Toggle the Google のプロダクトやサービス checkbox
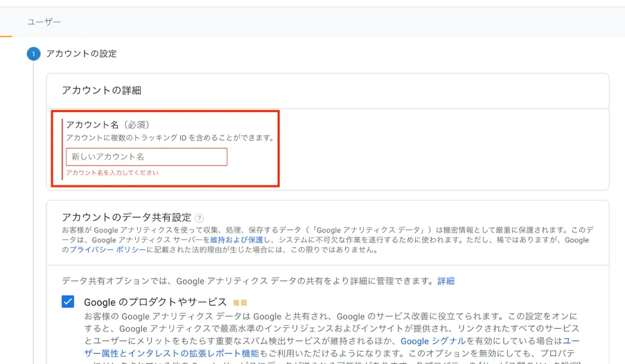Image resolution: width=625 pixels, height=364 pixels. click(x=68, y=302)
